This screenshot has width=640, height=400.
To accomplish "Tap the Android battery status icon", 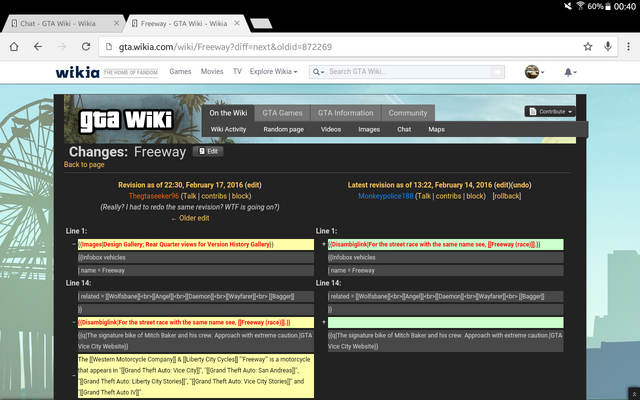I will point(608,6).
